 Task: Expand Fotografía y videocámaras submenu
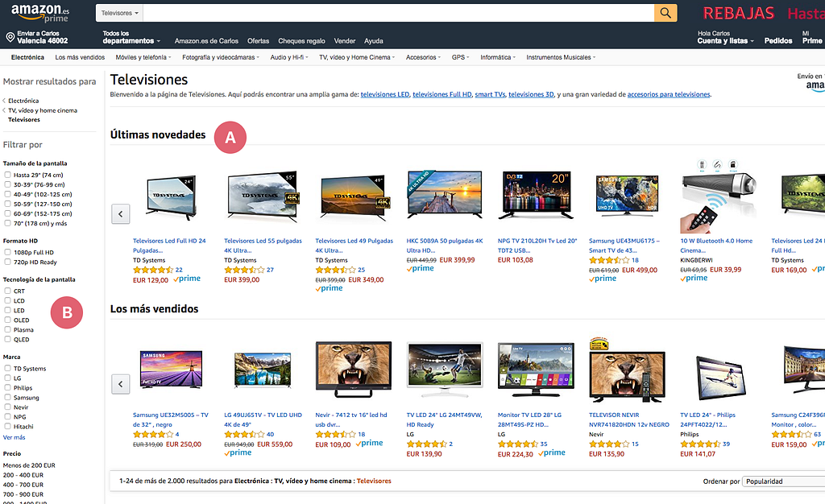(221, 57)
